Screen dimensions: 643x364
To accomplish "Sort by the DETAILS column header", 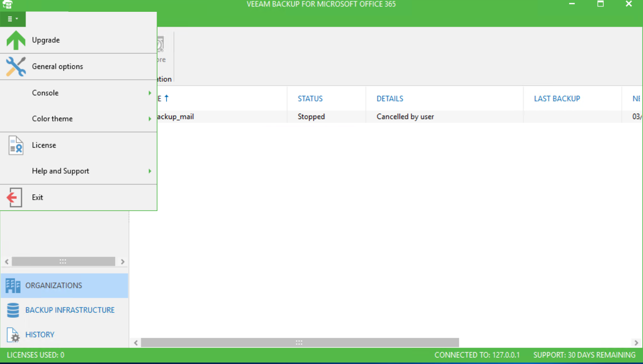I will pyautogui.click(x=390, y=99).
